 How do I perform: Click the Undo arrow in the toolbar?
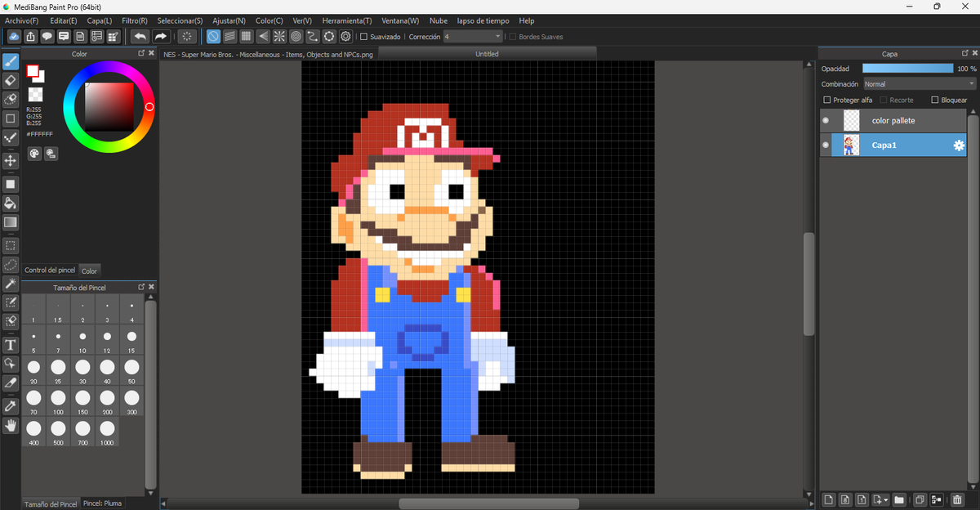(x=140, y=37)
